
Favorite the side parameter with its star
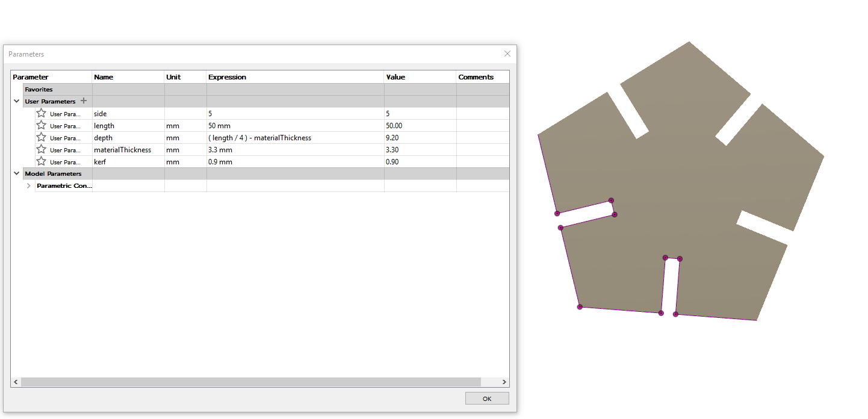41,113
